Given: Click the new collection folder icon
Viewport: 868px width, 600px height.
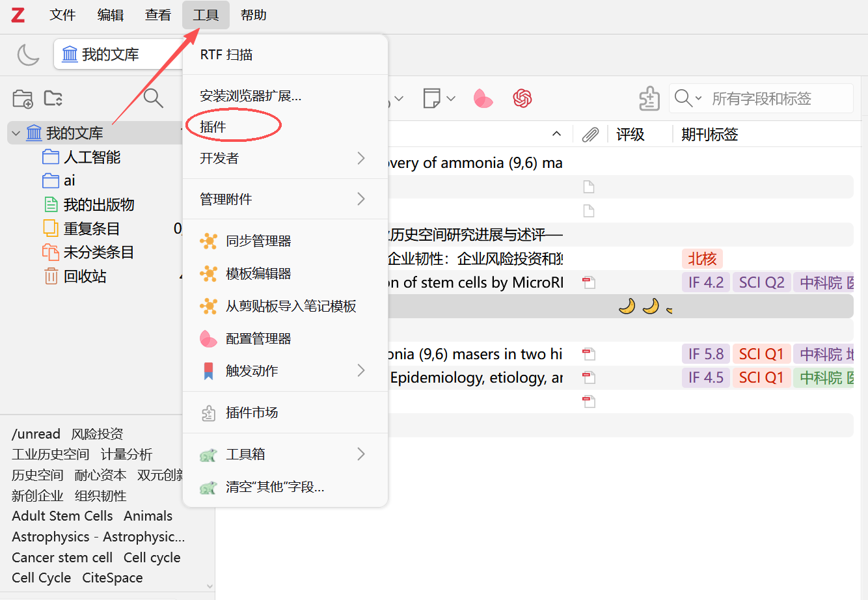Looking at the screenshot, I should click(x=23, y=99).
